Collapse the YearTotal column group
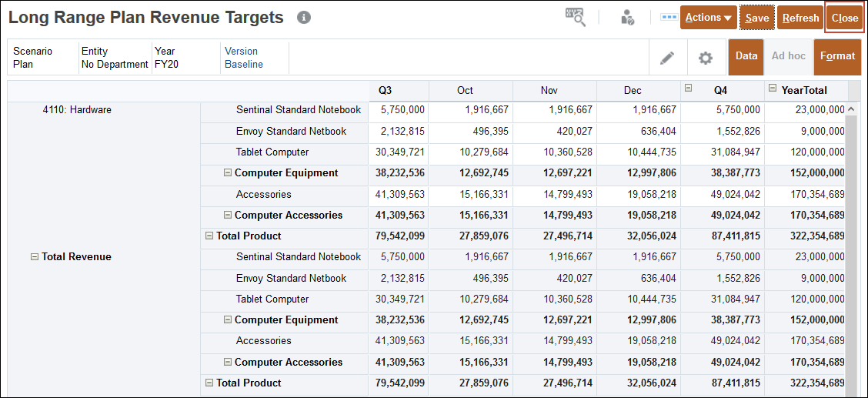The height and width of the screenshot is (398, 868). tap(773, 88)
